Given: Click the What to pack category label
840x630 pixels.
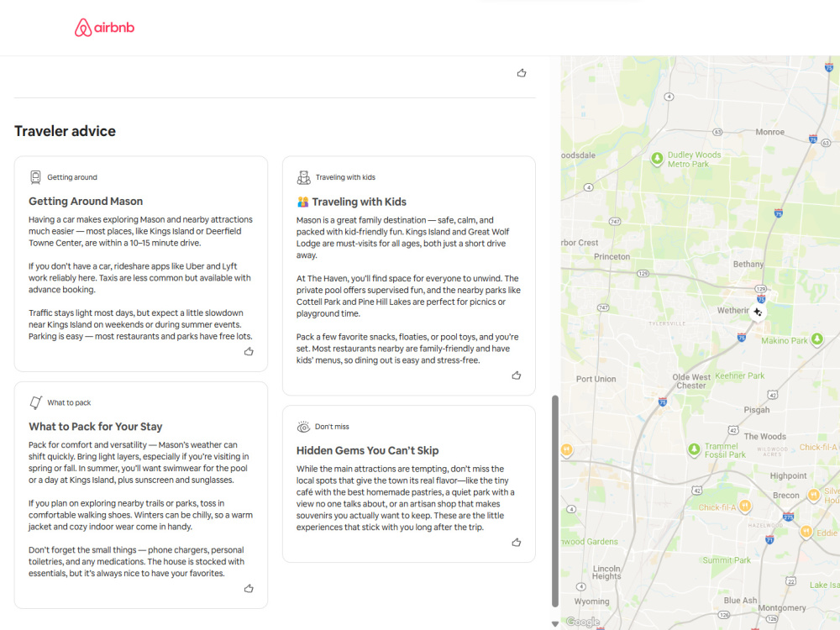Looking at the screenshot, I should [69, 403].
